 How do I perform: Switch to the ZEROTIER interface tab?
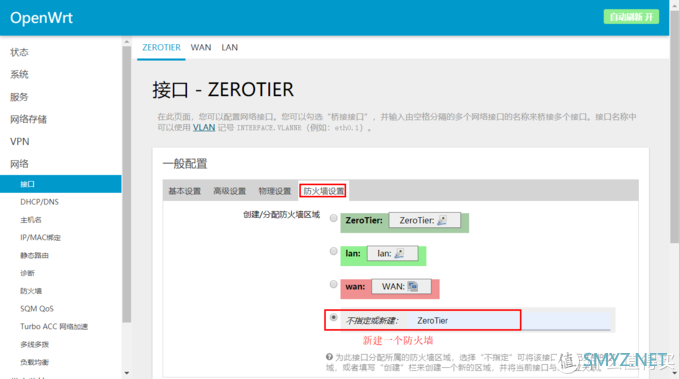(x=161, y=47)
